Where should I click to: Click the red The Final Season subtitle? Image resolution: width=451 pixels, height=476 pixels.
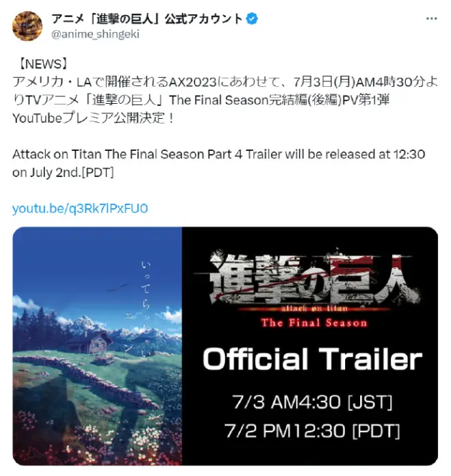tap(314, 323)
